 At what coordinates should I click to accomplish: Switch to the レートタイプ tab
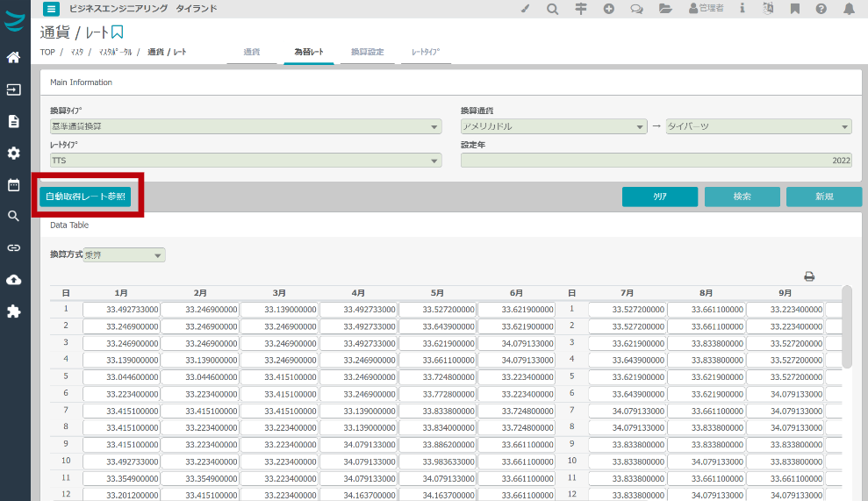pyautogui.click(x=426, y=52)
